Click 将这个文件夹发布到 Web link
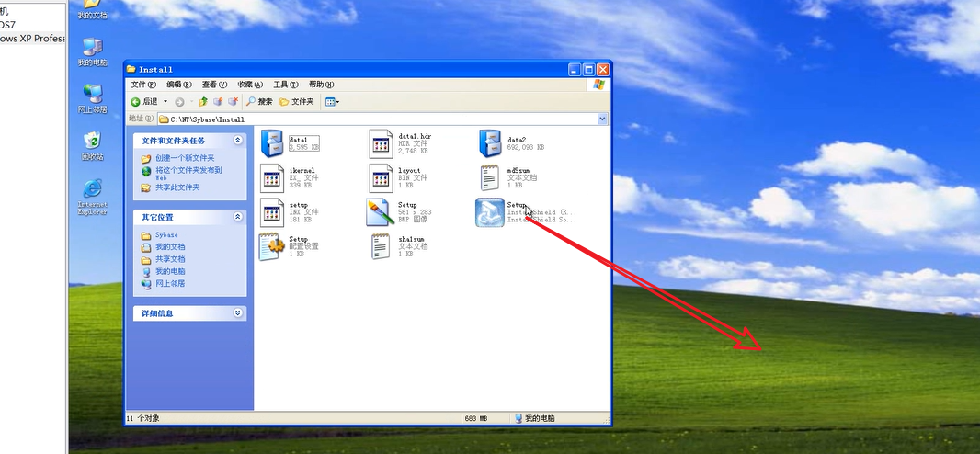The height and width of the screenshot is (454, 980). [x=188, y=173]
